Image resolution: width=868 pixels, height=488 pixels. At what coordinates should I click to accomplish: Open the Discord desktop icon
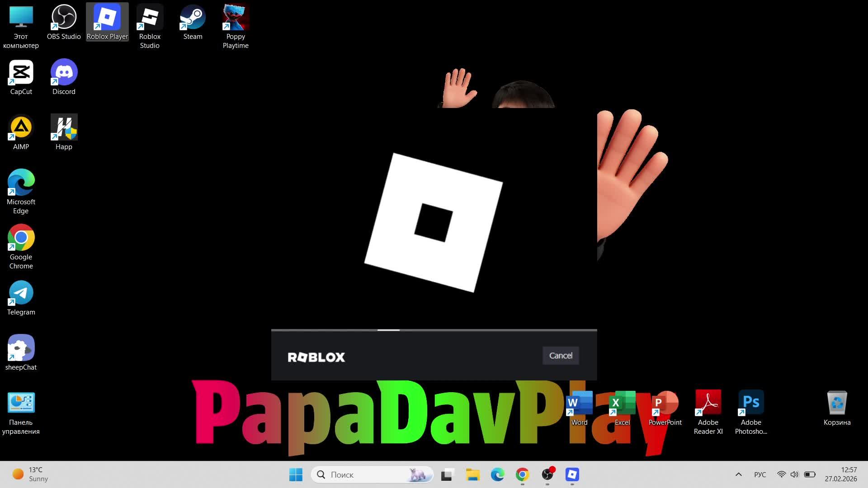[x=64, y=72]
